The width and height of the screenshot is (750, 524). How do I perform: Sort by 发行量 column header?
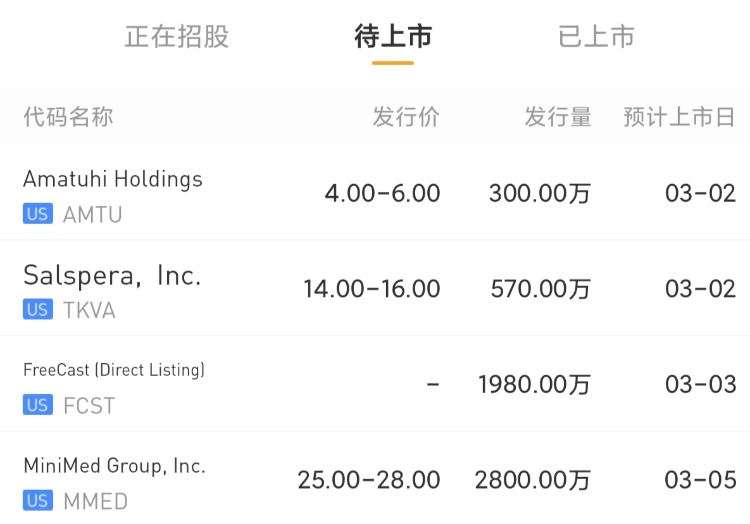click(558, 117)
